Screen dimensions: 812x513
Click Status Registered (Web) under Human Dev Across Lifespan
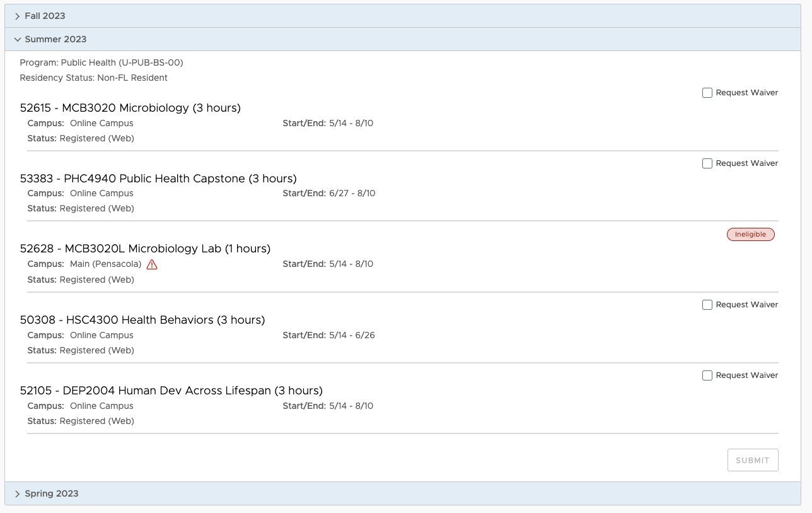[x=81, y=421]
